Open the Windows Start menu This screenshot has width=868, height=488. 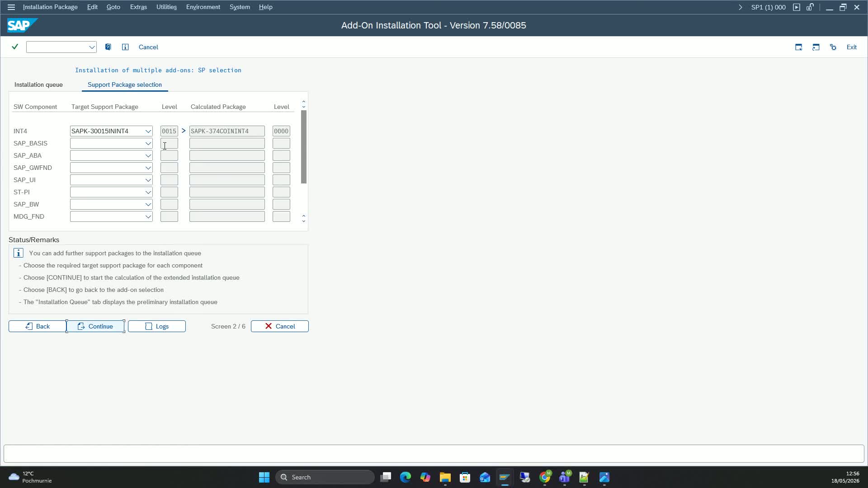tap(264, 477)
